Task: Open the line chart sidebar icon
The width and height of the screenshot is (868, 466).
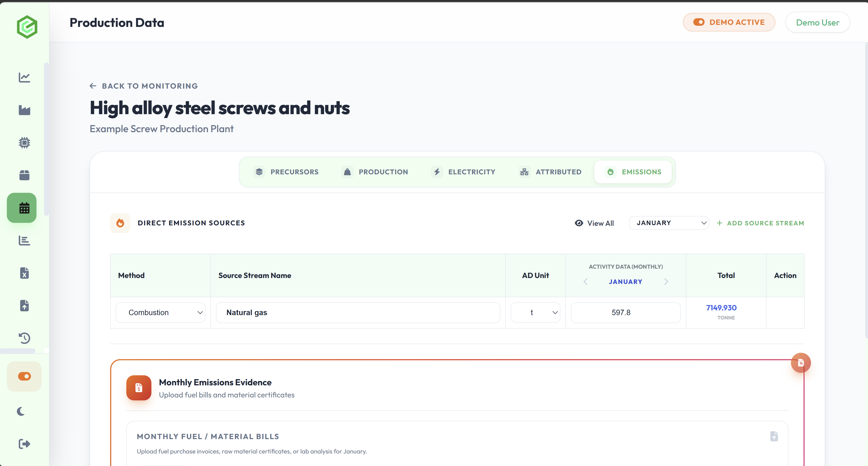Action: (24, 77)
